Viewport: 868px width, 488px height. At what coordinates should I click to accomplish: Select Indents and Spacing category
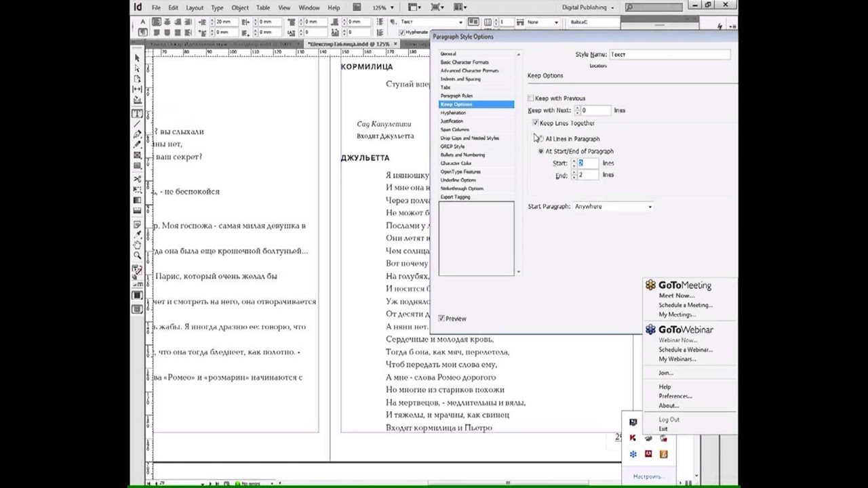(460, 79)
